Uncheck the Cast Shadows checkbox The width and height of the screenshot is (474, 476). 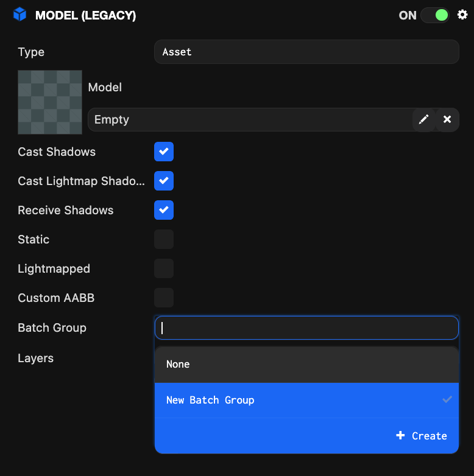(164, 152)
